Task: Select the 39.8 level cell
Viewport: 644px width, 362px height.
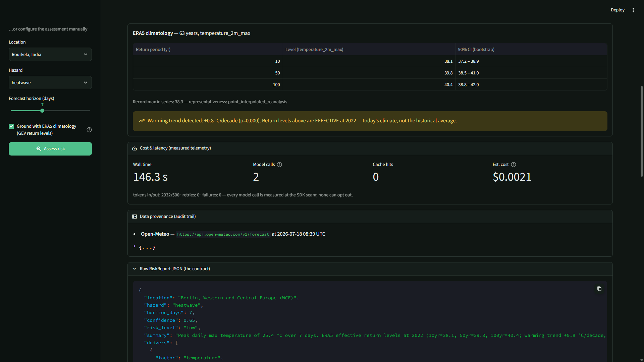Action: (x=369, y=73)
